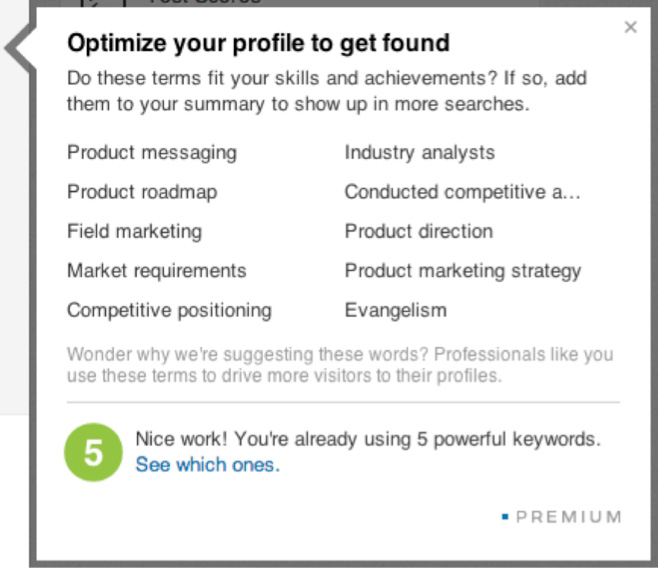The height and width of the screenshot is (568, 659).
Task: Pick the 'Market requirements' term
Action: tap(156, 271)
